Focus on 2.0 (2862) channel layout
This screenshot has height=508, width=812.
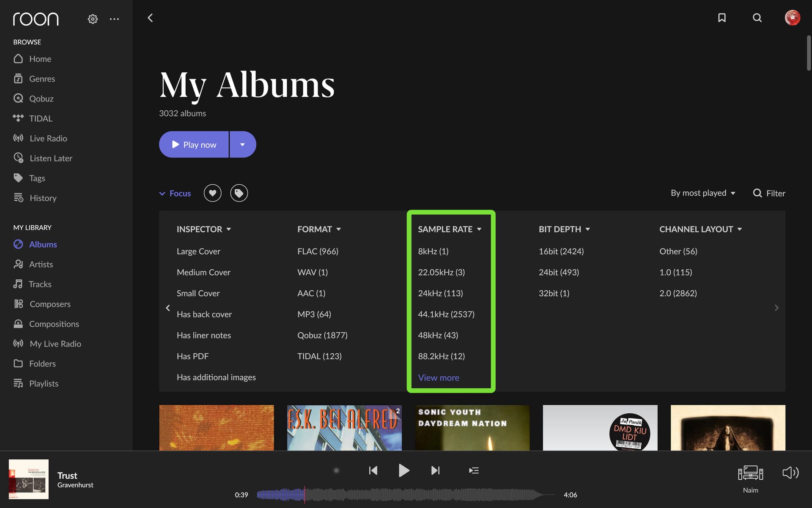[x=678, y=293]
